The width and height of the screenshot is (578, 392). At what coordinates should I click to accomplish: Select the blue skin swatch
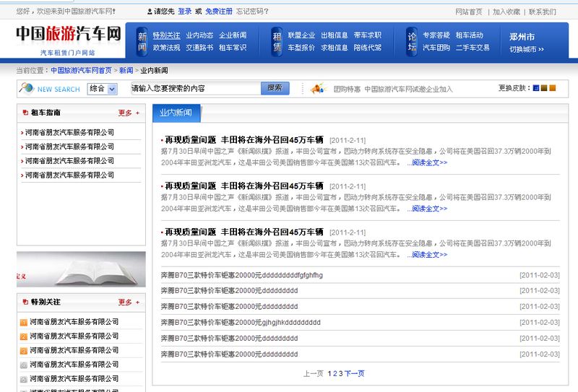(536, 88)
